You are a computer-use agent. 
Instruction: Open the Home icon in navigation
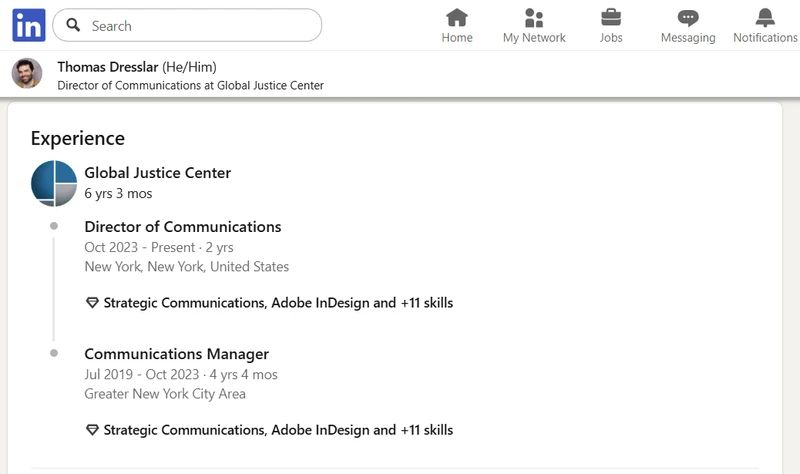click(457, 18)
